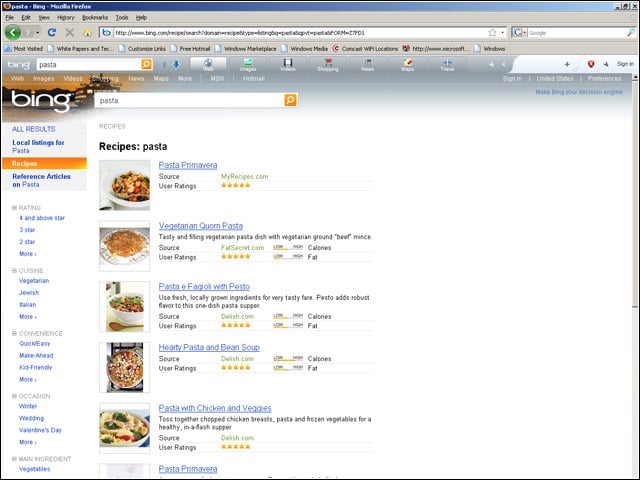Click the page orange search button beside pasta
Screen dimensions: 640x480
[x=290, y=100]
